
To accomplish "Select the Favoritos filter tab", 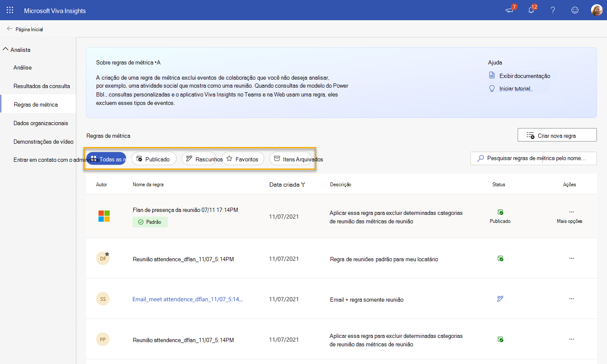I will coord(243,159).
